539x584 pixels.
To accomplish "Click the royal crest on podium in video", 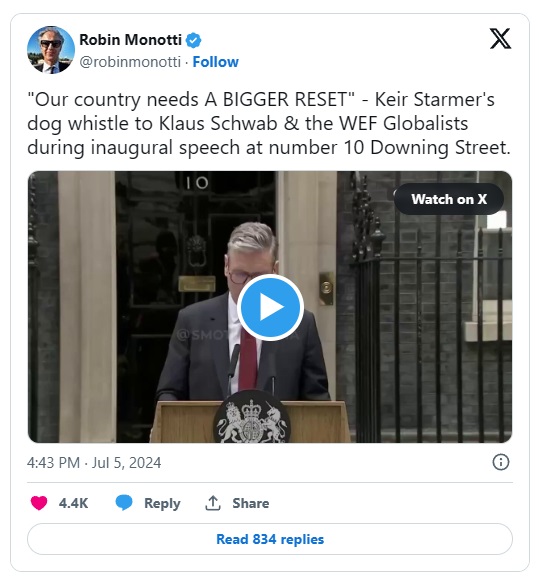I will (x=252, y=418).
